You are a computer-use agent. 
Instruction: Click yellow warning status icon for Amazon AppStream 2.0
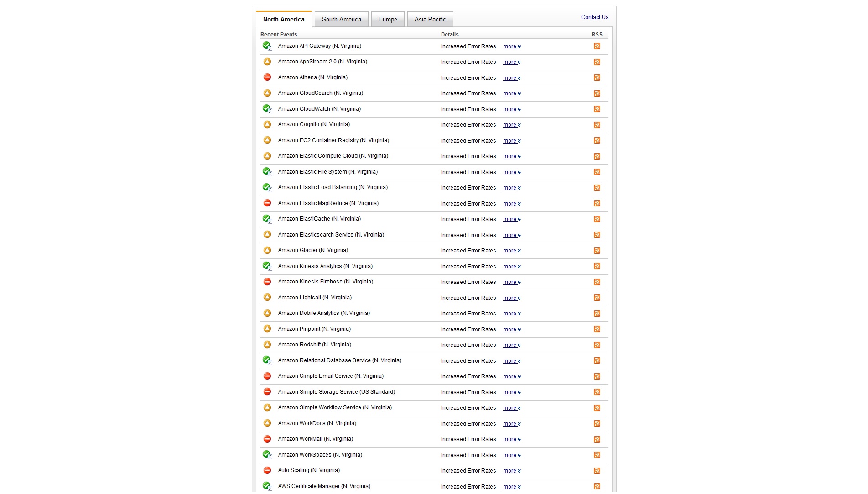pos(267,62)
